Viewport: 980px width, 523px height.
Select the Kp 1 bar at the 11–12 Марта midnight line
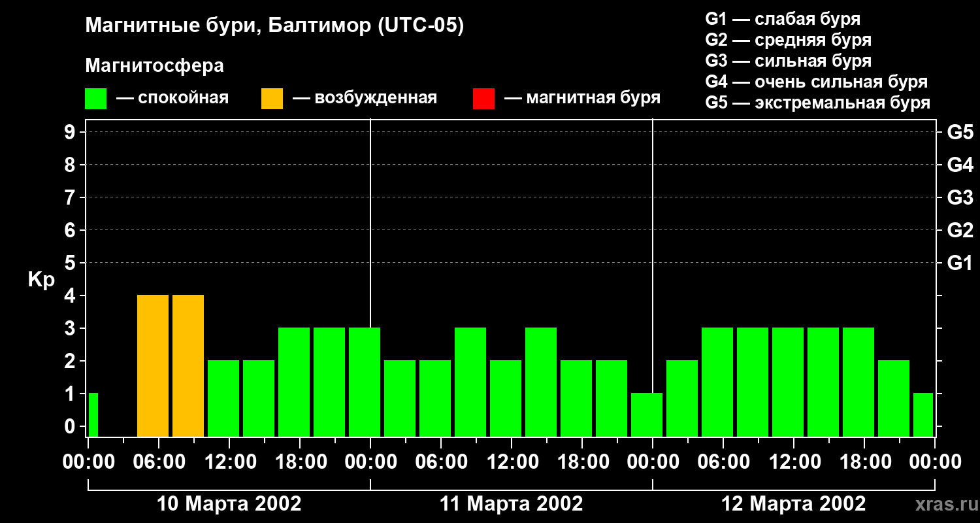click(x=647, y=414)
